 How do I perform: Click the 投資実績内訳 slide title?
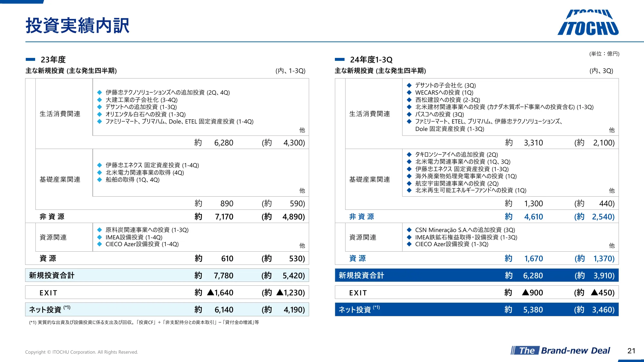point(78,26)
